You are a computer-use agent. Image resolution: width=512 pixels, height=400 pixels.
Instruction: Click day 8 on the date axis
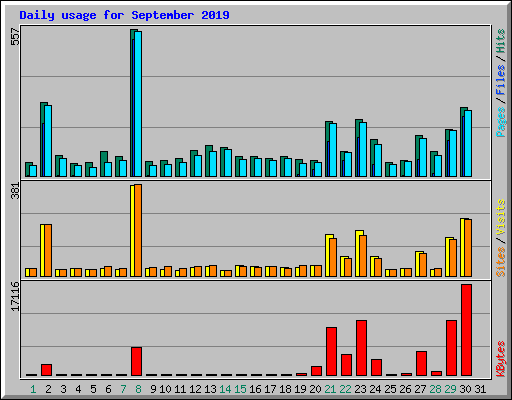138,389
